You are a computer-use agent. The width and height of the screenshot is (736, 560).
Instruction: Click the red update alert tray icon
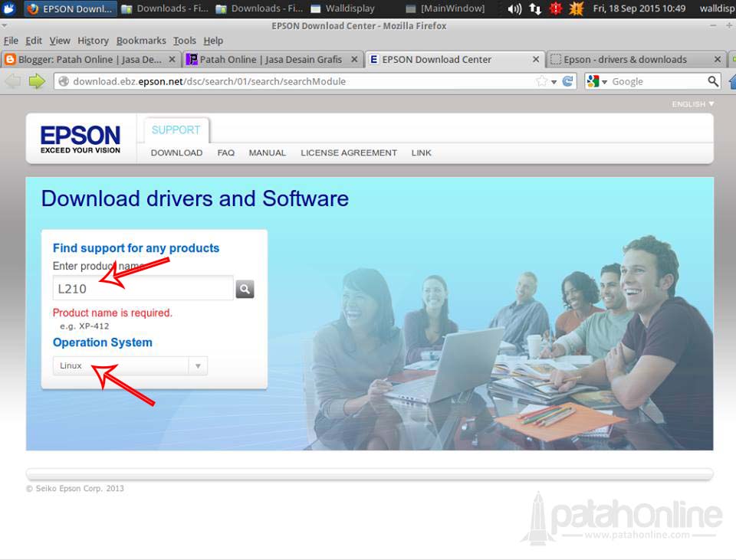pyautogui.click(x=555, y=10)
